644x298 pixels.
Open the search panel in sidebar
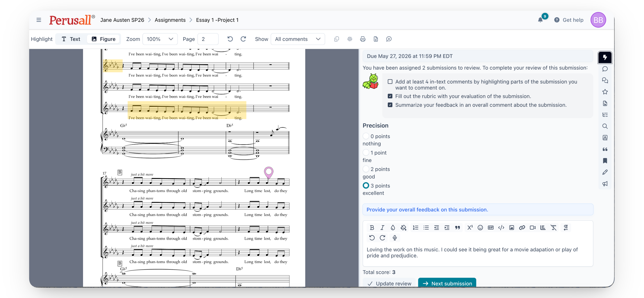tap(605, 126)
